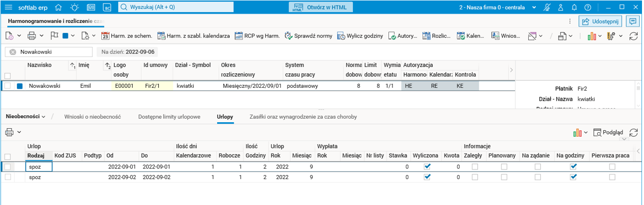Go to the home start page
The image size is (644, 205).
58,7
